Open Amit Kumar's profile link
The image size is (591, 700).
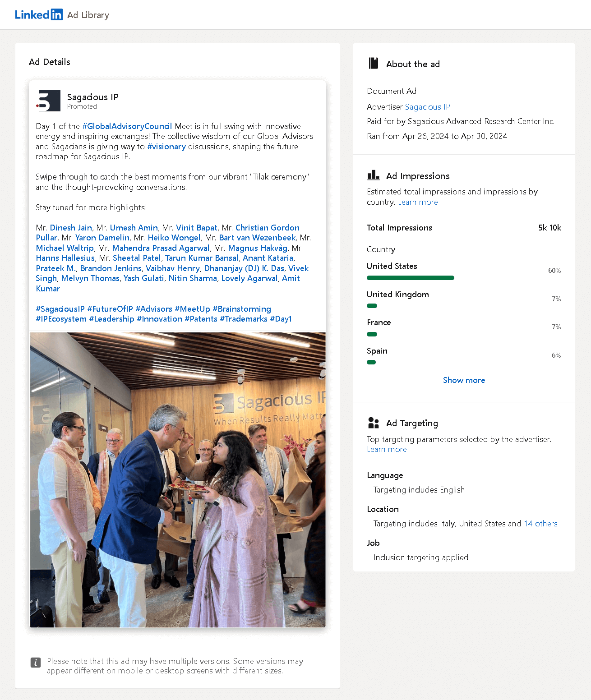click(291, 278)
